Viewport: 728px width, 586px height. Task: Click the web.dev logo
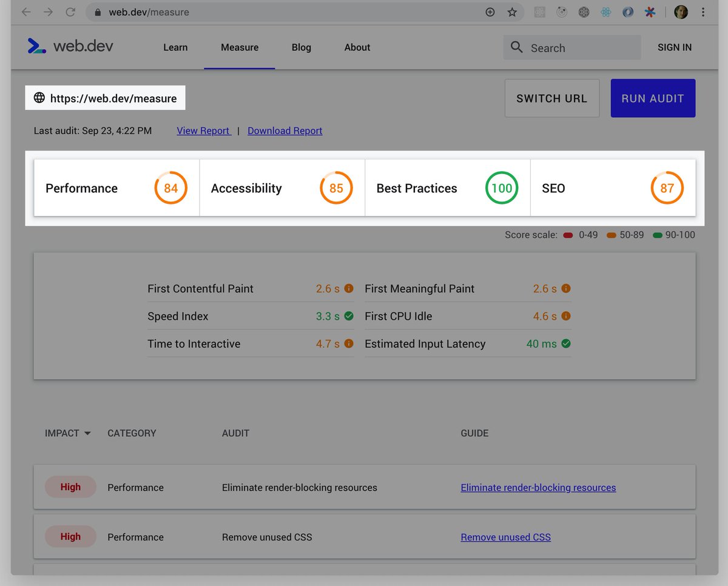(70, 47)
